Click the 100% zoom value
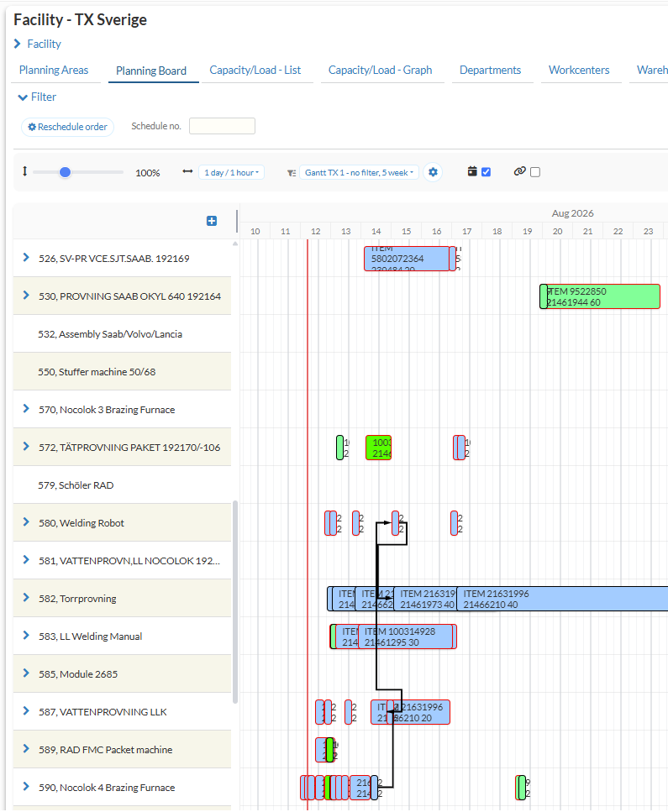Viewport: 668px width, 812px height. click(148, 173)
